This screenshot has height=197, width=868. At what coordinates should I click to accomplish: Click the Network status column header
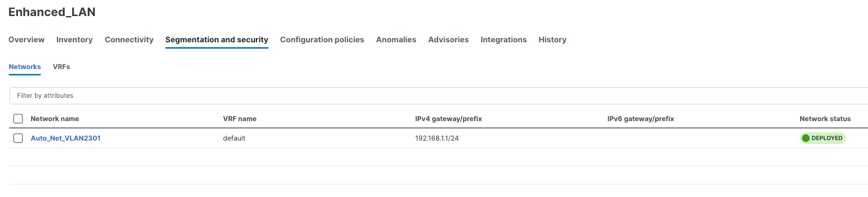pyautogui.click(x=825, y=119)
